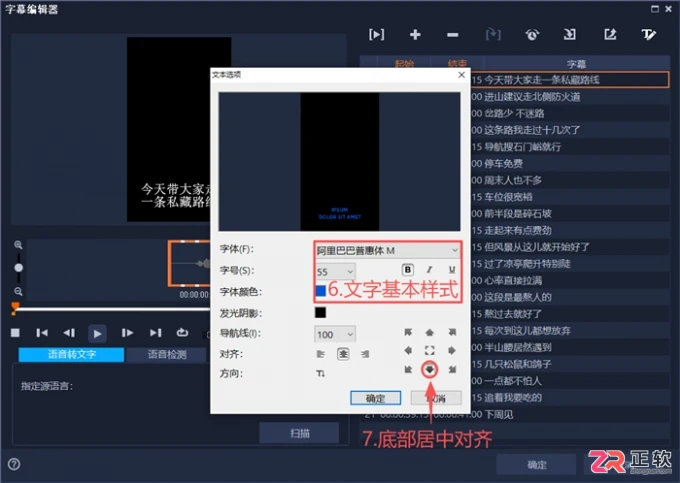Position text at middle right

pyautogui.click(x=452, y=350)
